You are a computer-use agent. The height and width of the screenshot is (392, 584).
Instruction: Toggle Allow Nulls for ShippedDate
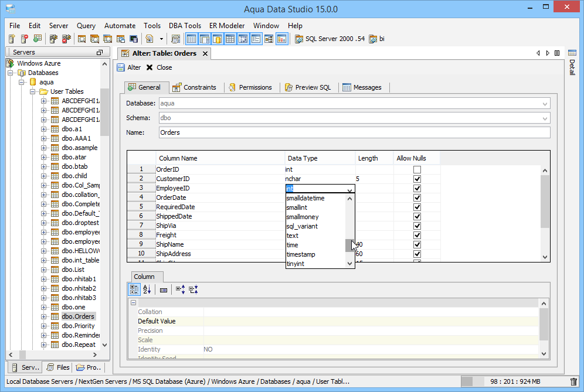click(x=417, y=216)
